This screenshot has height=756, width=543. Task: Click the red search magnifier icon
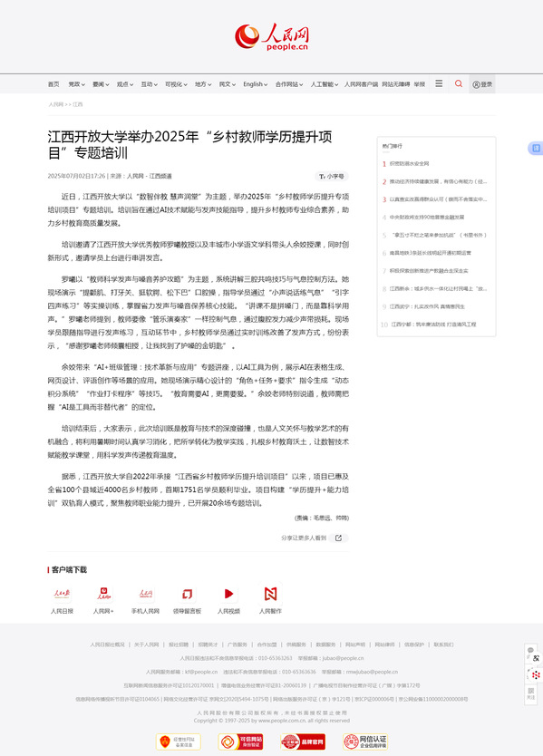pos(458,84)
